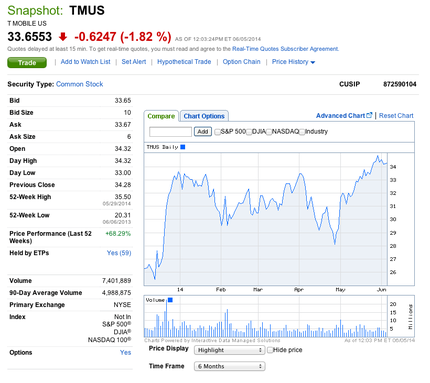Select the Day Low value 33.00

pyautogui.click(x=123, y=173)
